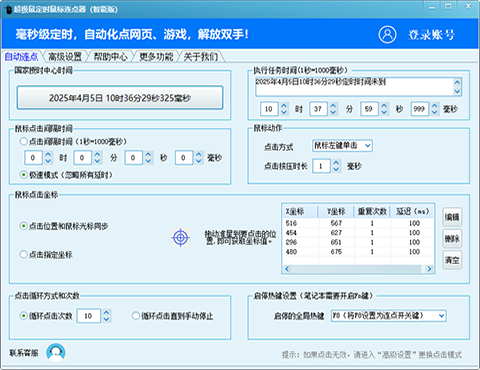Select table row with X coordinate 296
The height and width of the screenshot is (370, 480).
point(358,242)
